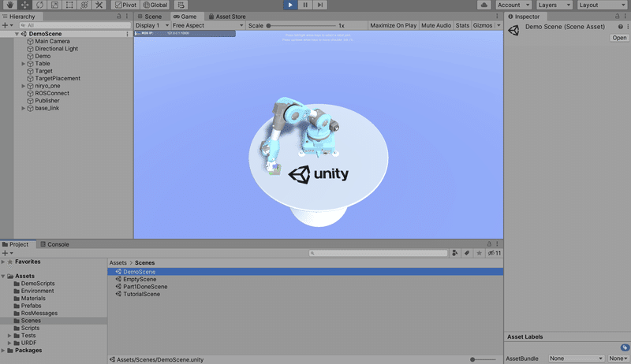Open the Layout dropdown
This screenshot has width=631, height=364.
(603, 5)
